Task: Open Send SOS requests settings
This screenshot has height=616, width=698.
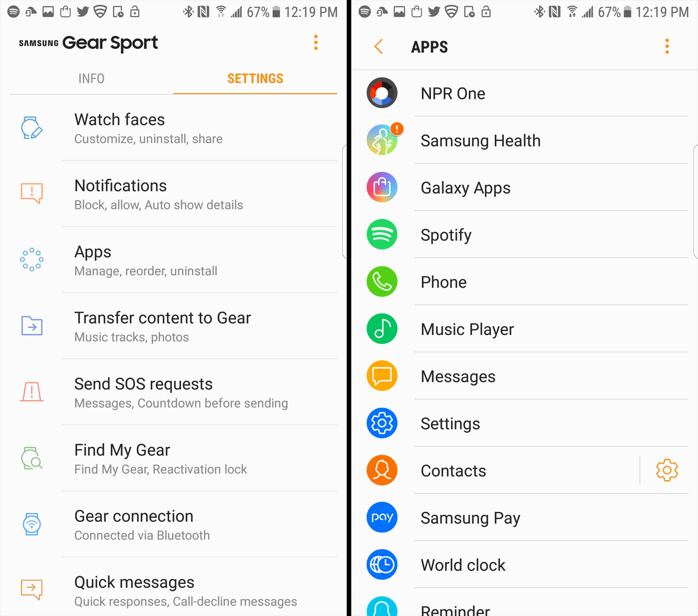Action: (173, 389)
